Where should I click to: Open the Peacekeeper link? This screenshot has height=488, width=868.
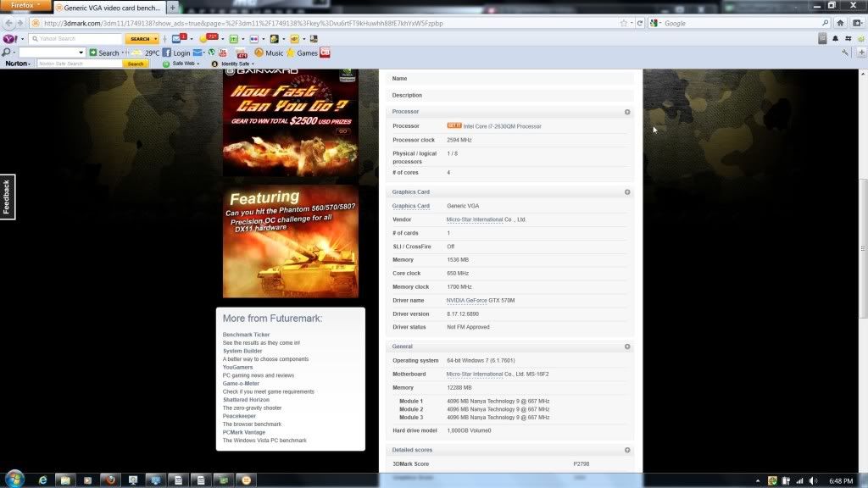tap(239, 416)
